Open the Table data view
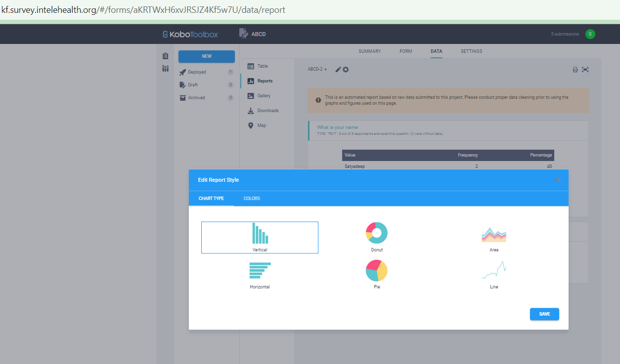The width and height of the screenshot is (620, 364). 262,66
